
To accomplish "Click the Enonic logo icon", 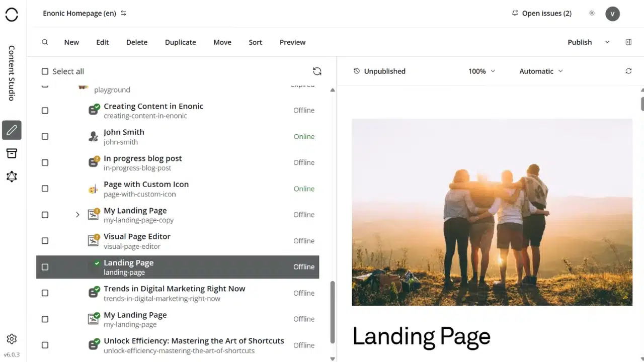I will coord(12,15).
